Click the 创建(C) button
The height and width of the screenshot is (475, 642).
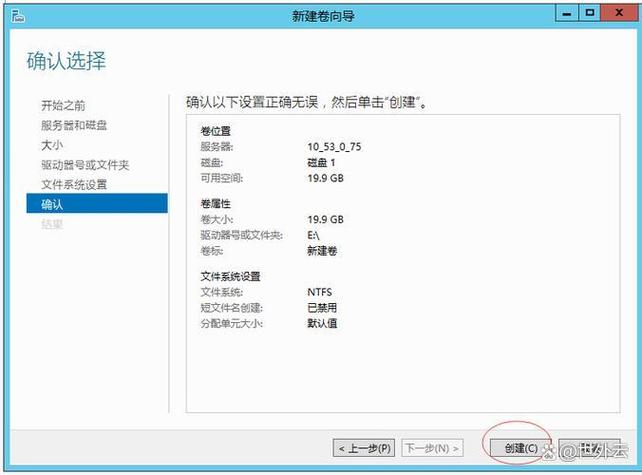(x=520, y=448)
